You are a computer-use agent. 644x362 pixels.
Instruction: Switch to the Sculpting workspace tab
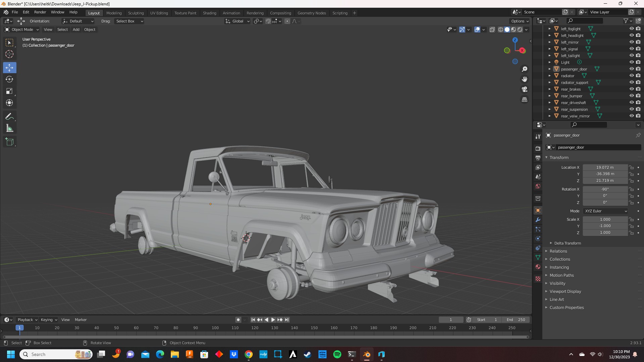pos(136,13)
